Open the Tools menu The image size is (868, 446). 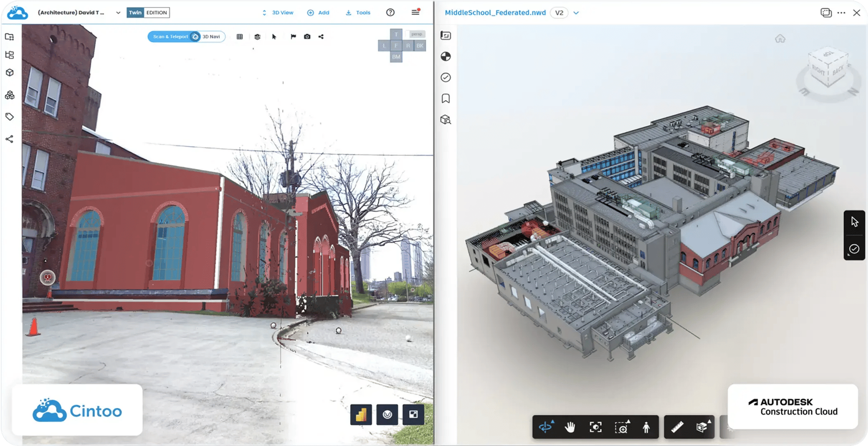(358, 13)
